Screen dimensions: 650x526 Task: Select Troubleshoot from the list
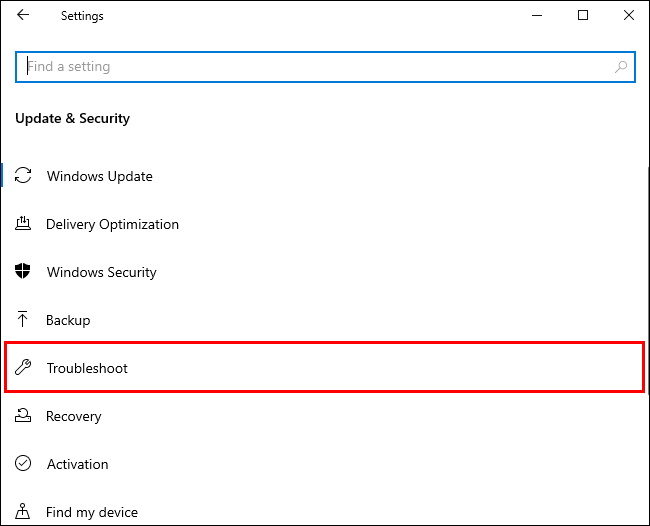click(x=87, y=368)
